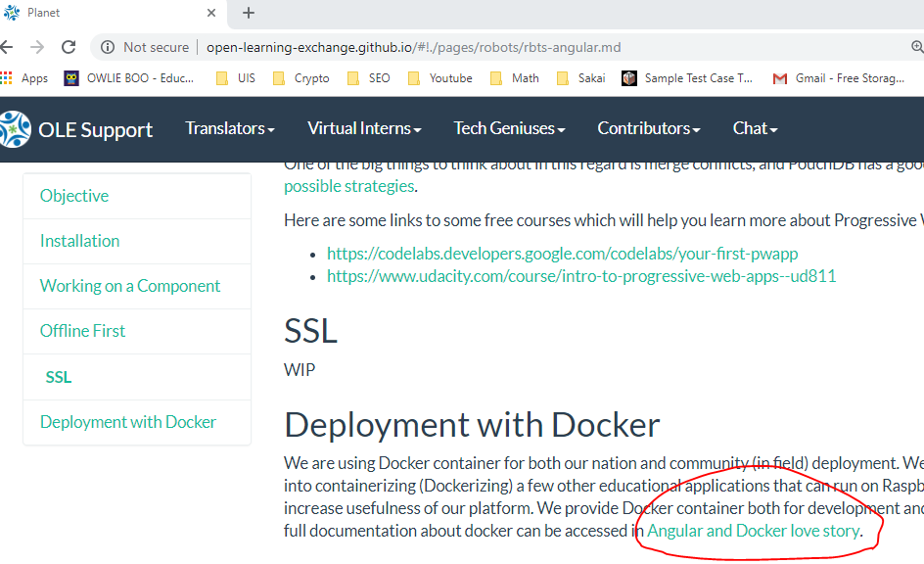
Task: Expand the Chat dropdown menu
Action: pos(755,128)
